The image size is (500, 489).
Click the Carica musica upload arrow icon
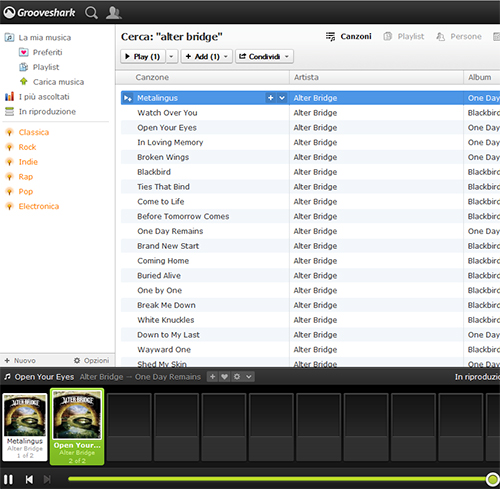point(24,81)
